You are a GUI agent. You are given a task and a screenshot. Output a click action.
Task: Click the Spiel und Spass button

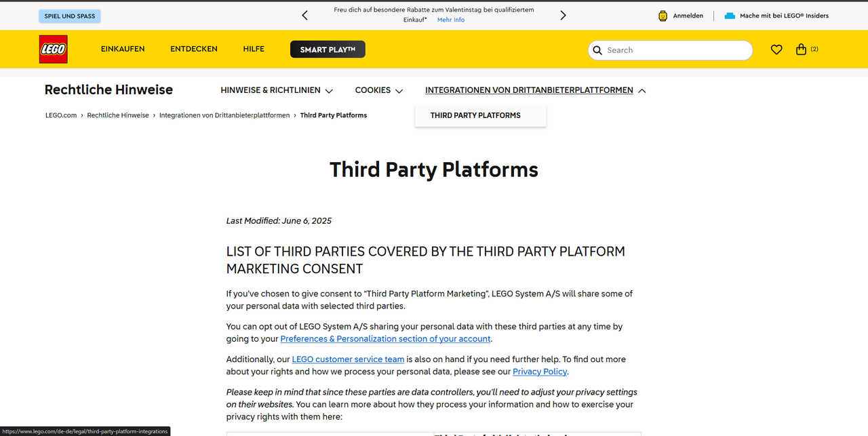[70, 16]
